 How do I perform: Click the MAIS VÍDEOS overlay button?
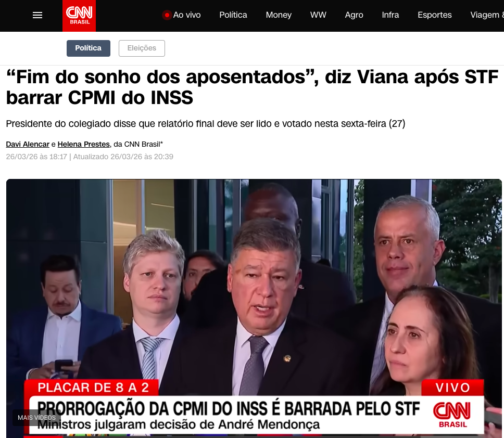(36, 417)
